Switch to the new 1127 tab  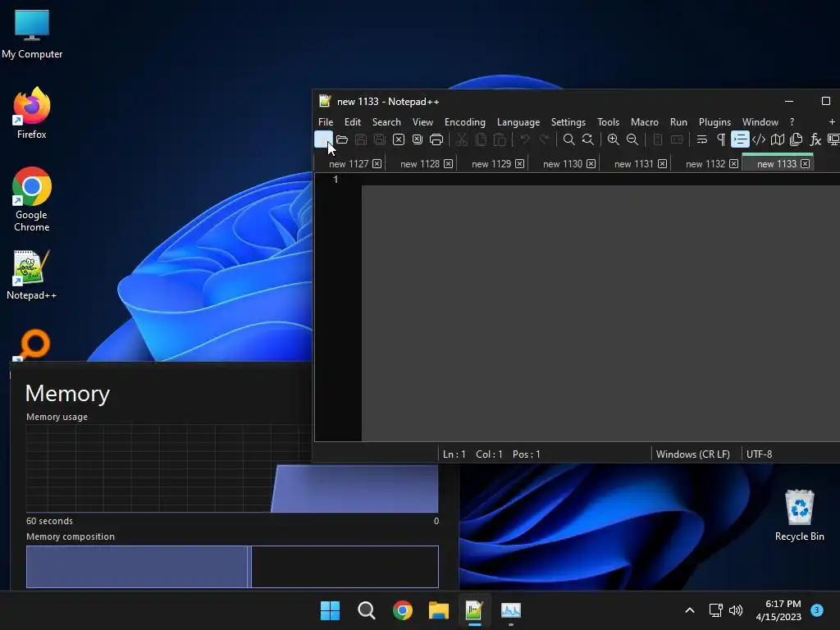348,164
